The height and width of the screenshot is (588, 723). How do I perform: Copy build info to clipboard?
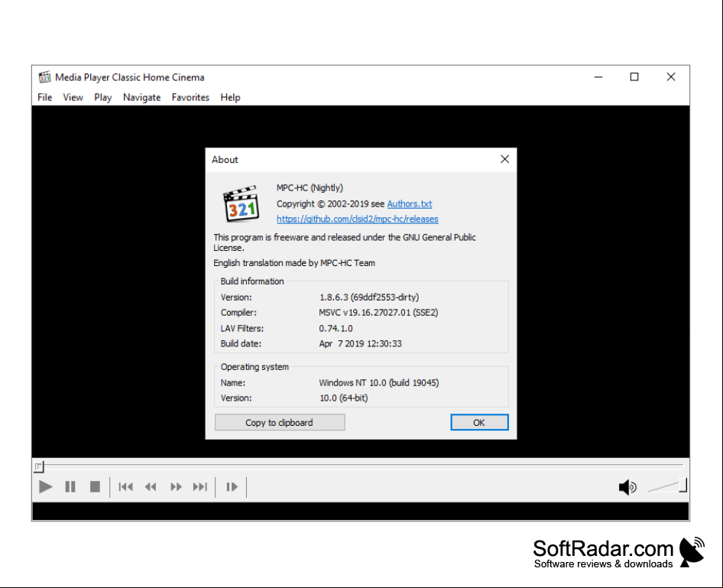coord(280,422)
